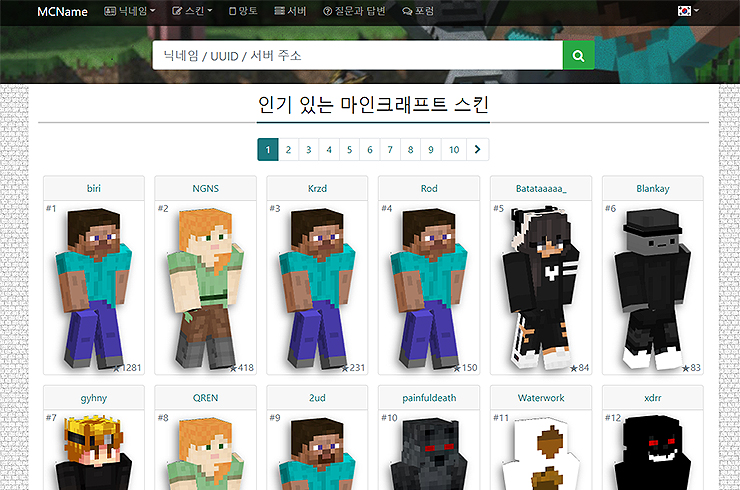Open the biri player name link
Image resolution: width=740 pixels, height=490 pixels.
[94, 188]
